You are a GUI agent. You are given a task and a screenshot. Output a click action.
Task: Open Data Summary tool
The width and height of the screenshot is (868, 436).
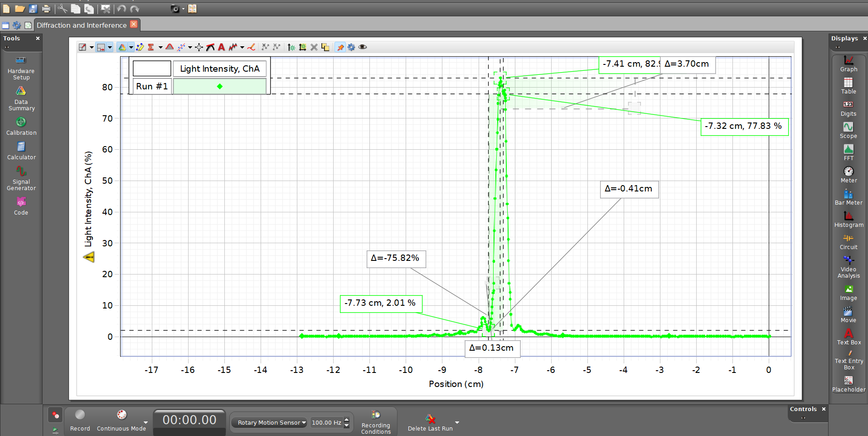21,99
